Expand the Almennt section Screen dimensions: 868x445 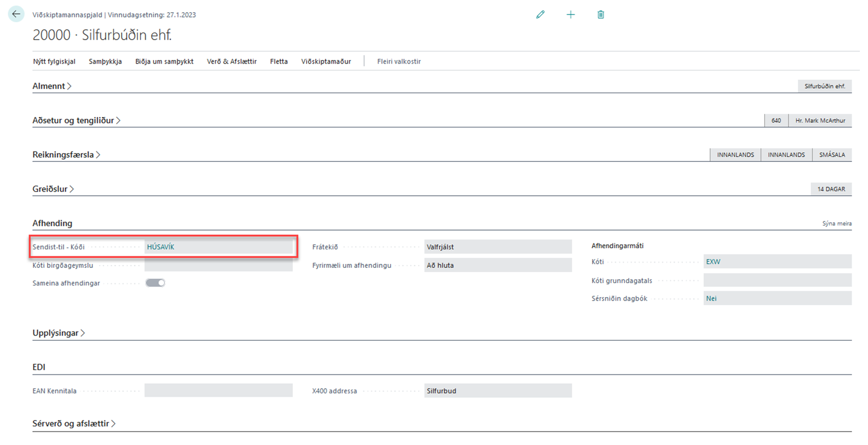pyautogui.click(x=52, y=86)
